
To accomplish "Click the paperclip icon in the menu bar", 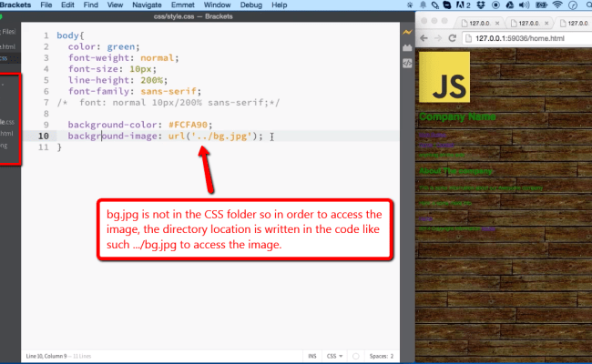I will (435, 5).
